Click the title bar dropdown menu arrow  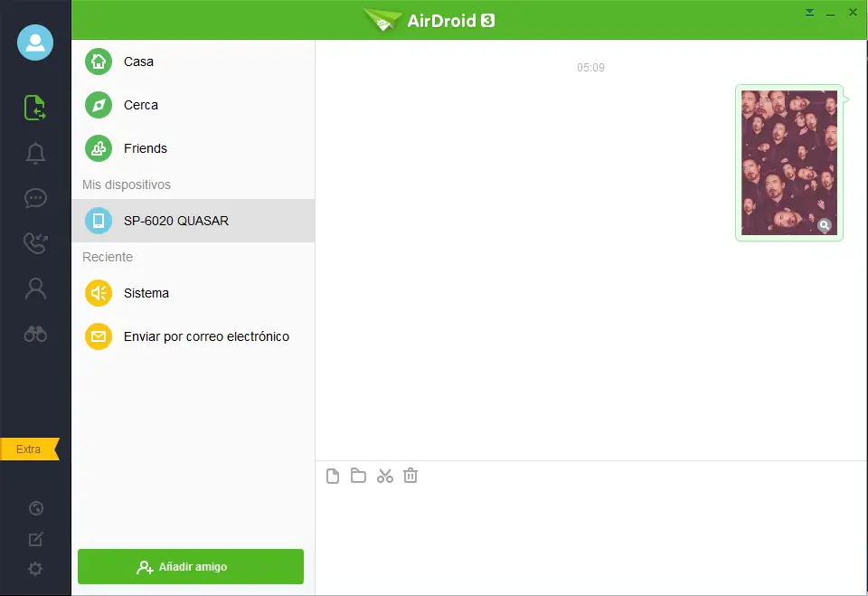pos(809,13)
